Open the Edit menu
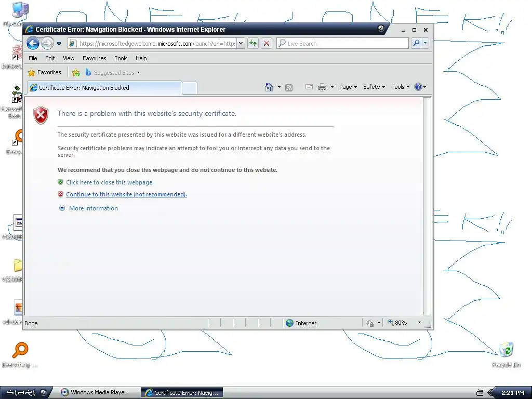The height and width of the screenshot is (399, 532). (x=50, y=58)
